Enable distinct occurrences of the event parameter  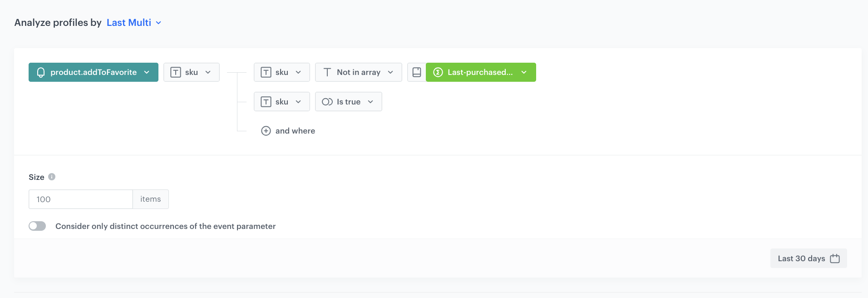pos(37,226)
